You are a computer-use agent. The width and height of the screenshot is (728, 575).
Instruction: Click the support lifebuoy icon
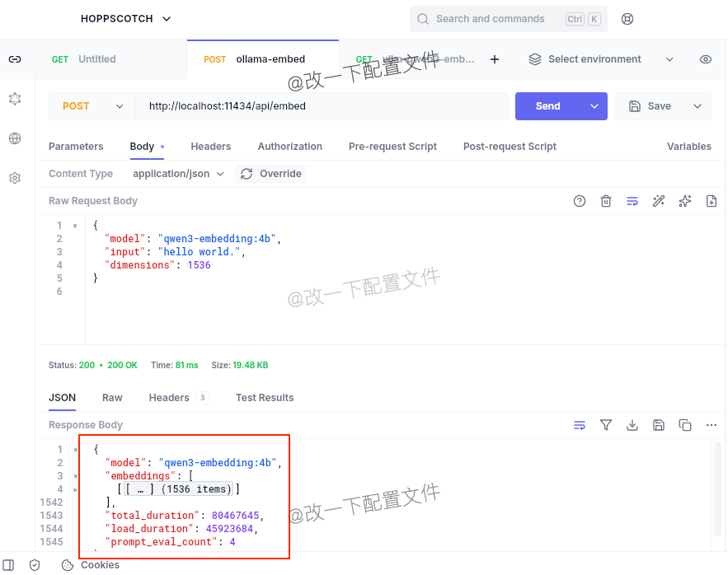coord(627,19)
